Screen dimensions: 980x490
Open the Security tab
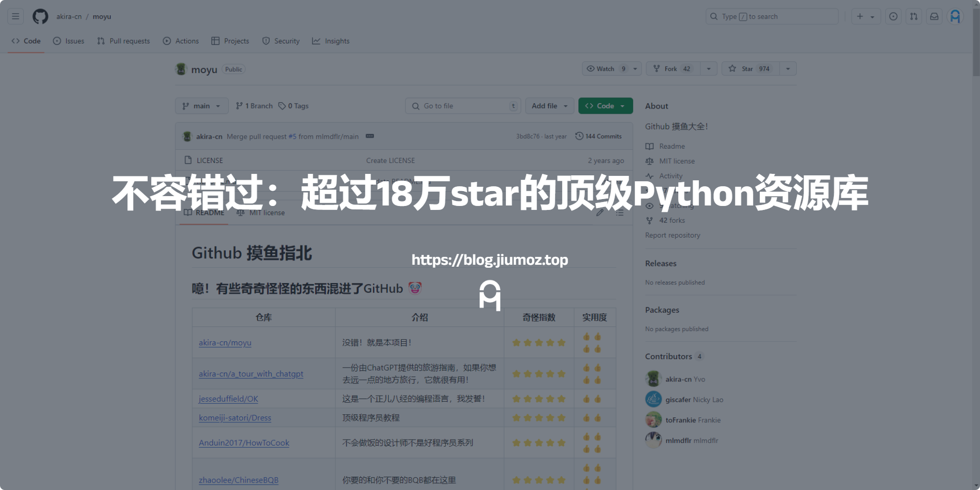pos(281,41)
